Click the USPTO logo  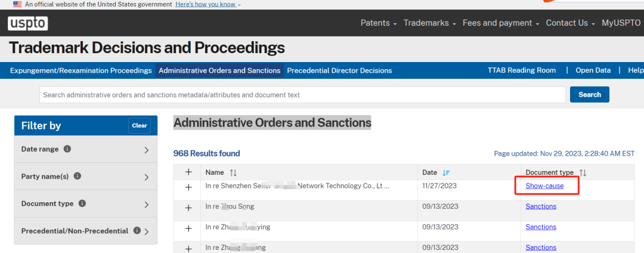(x=27, y=23)
